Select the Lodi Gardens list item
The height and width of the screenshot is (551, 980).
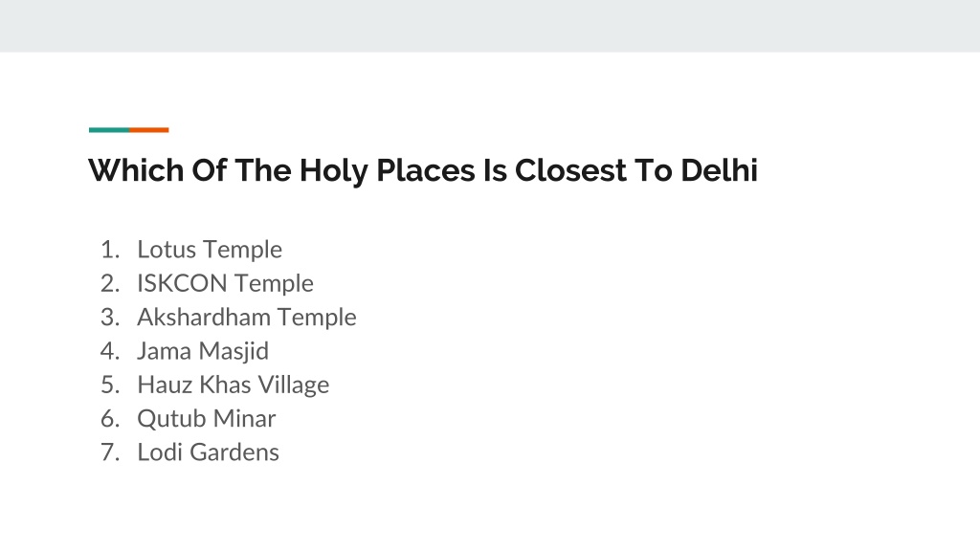coord(208,452)
